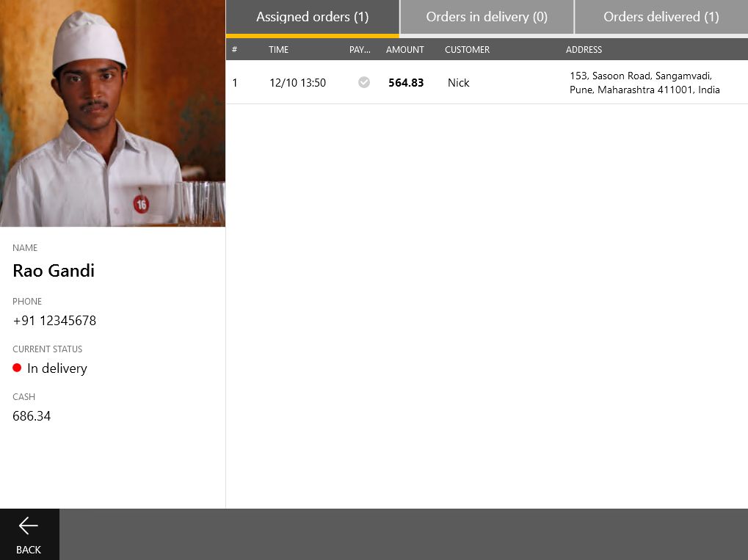Select the Sasoon Road address in order row
Screen dimensions: 748x560
[x=644, y=83]
